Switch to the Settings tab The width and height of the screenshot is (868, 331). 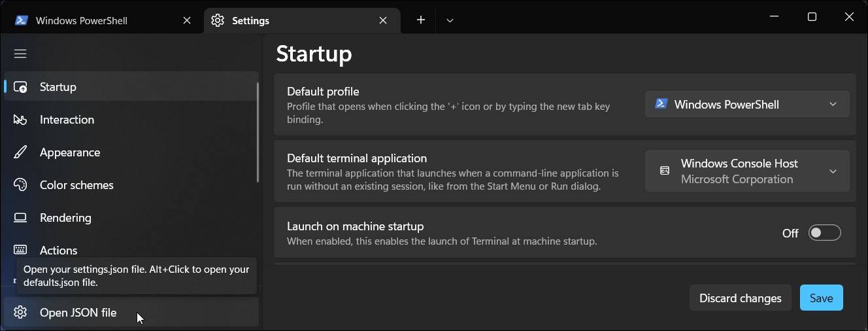(302, 20)
